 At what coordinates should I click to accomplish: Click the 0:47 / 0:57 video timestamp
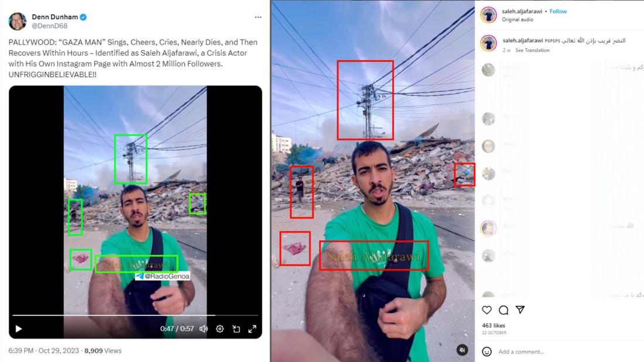coord(177,329)
